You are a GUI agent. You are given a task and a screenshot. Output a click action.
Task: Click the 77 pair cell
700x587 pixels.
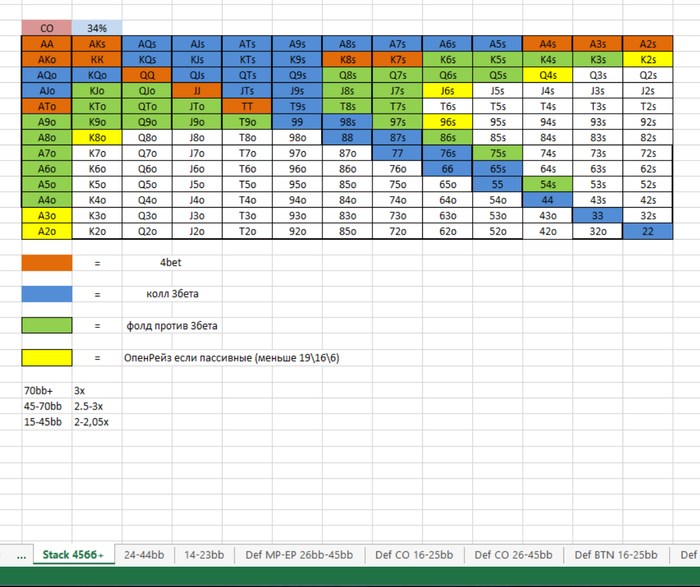[x=397, y=153]
